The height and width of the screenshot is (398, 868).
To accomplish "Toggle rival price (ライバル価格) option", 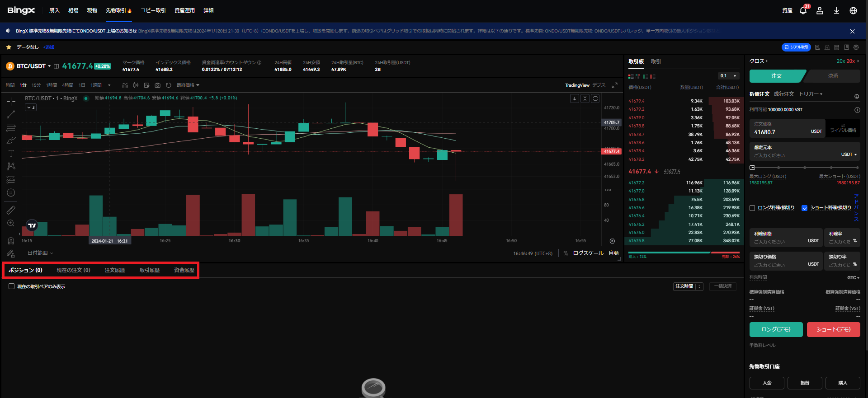I will [843, 128].
